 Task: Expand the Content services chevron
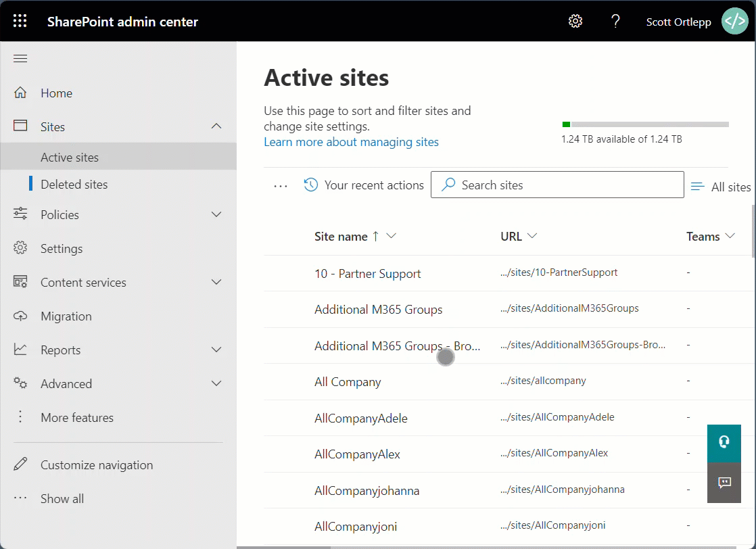(216, 282)
